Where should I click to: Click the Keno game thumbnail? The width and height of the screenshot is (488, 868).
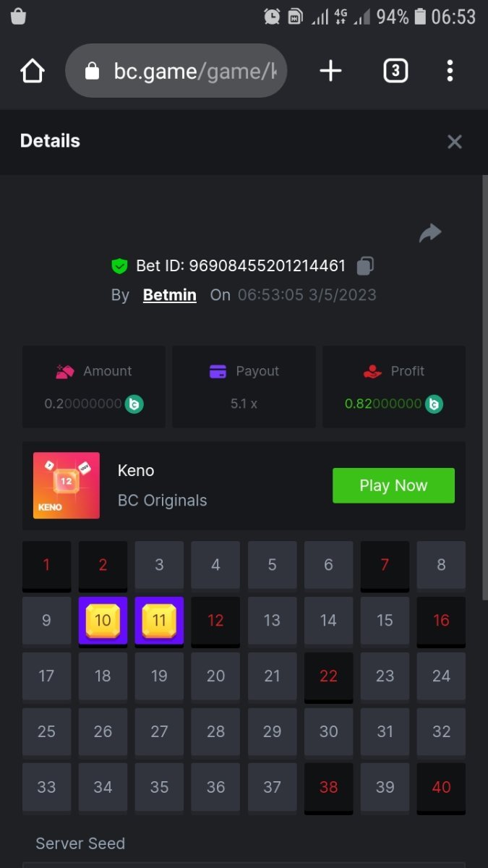point(67,485)
